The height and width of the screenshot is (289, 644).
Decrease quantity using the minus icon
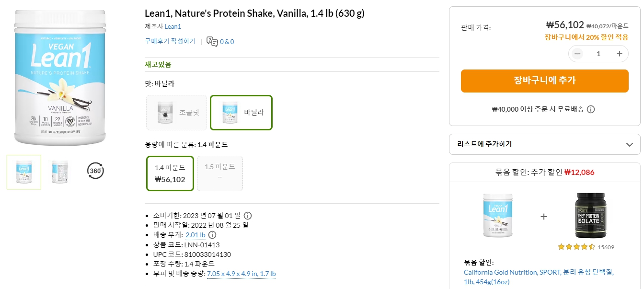point(577,54)
